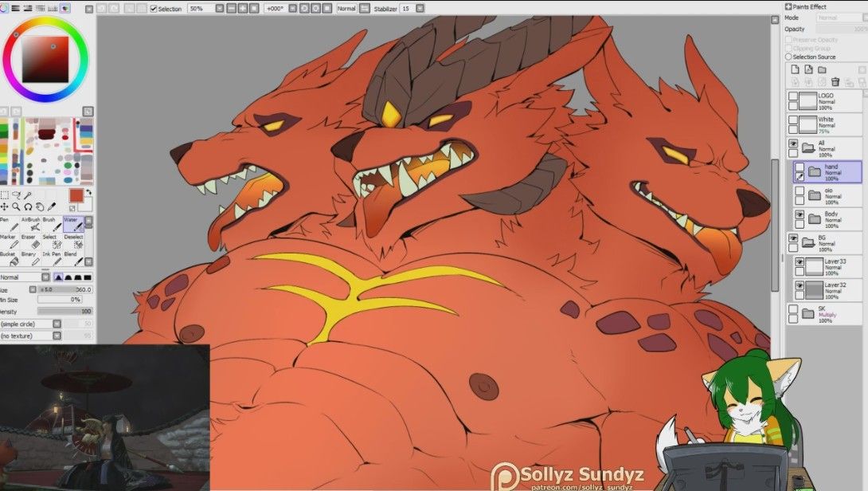The height and width of the screenshot is (491, 868).
Task: Choose the Select brush tool
Action: (x=51, y=241)
